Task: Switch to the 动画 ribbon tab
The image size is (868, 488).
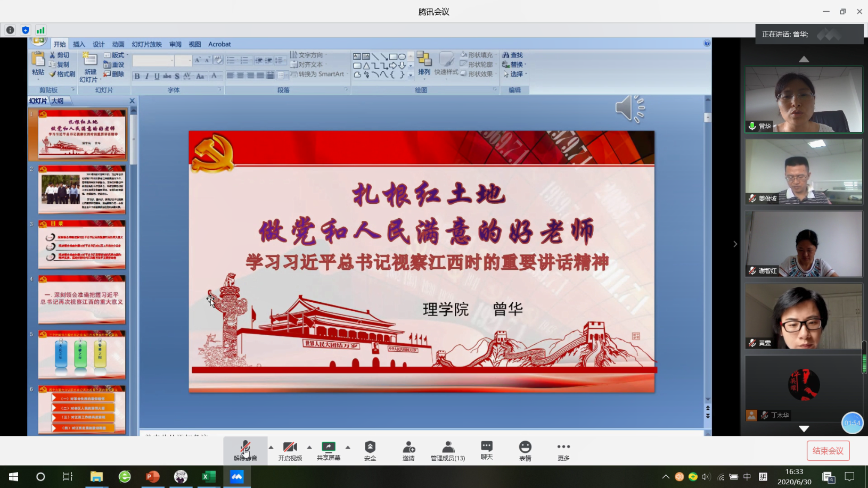Action: [118, 44]
